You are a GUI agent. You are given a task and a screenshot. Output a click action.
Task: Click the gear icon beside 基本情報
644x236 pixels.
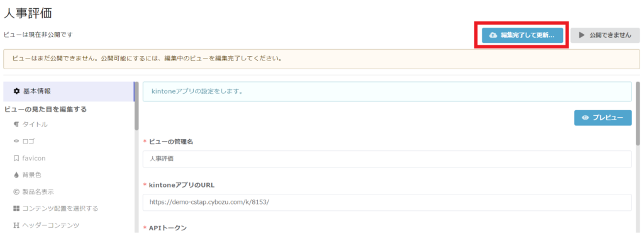16,91
